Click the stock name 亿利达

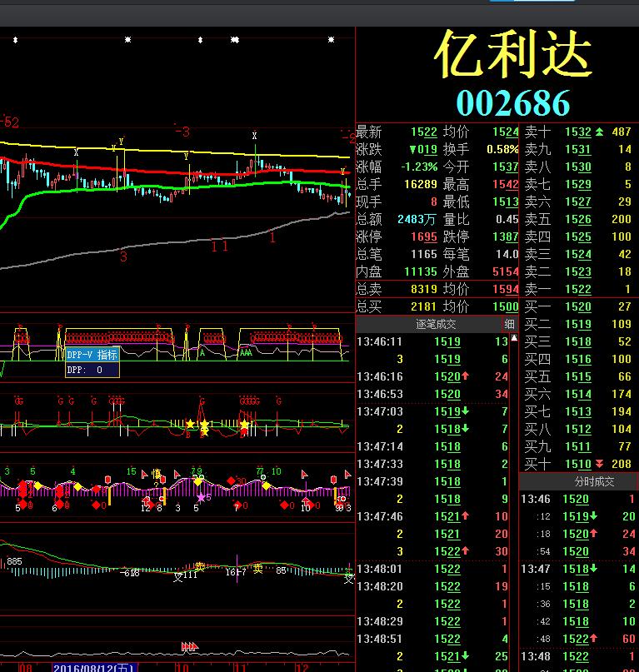click(513, 56)
